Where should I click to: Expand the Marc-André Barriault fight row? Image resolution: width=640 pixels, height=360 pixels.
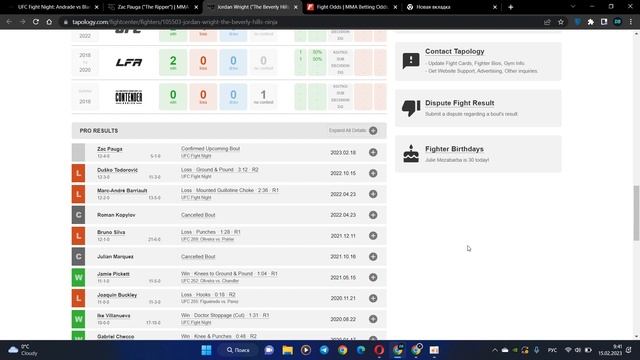coord(373,194)
